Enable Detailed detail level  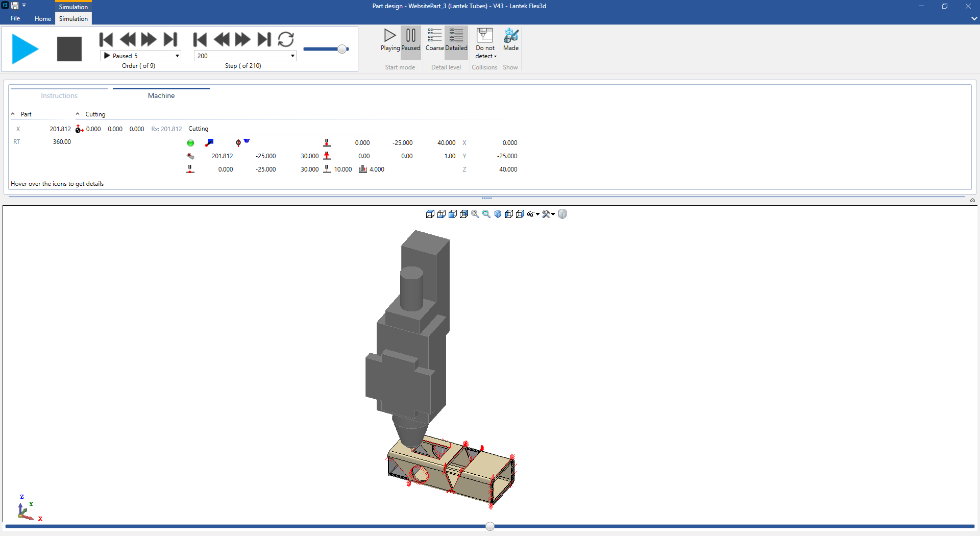pyautogui.click(x=456, y=41)
